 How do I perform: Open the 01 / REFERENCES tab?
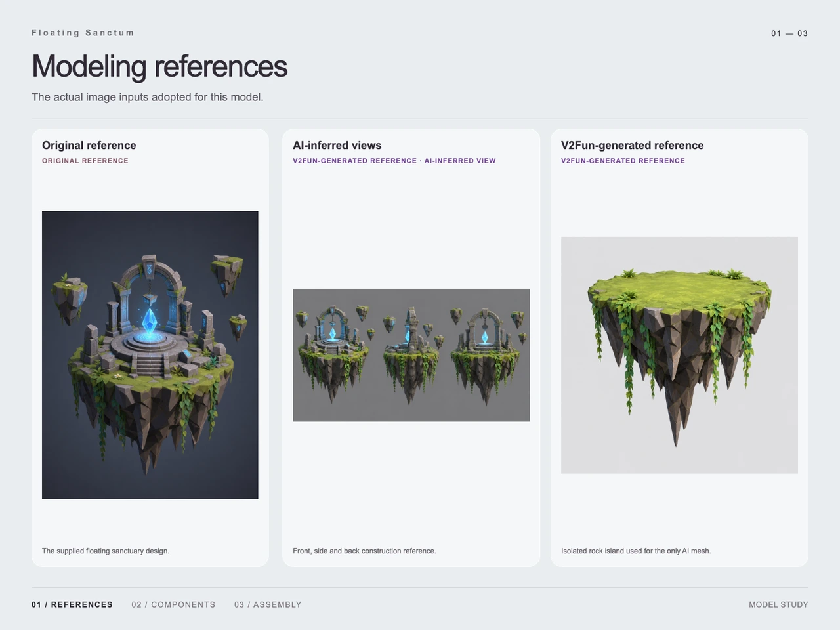(x=72, y=604)
